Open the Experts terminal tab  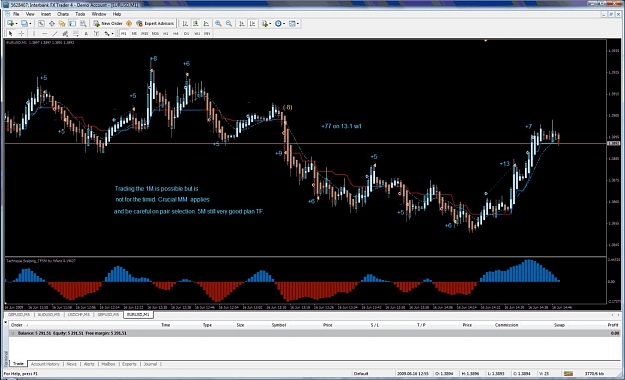129,364
